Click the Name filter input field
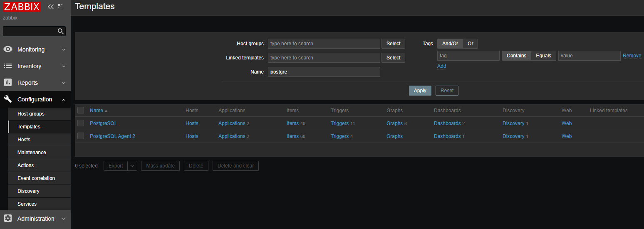Screen dimensions: 644x229 [x=324, y=72]
